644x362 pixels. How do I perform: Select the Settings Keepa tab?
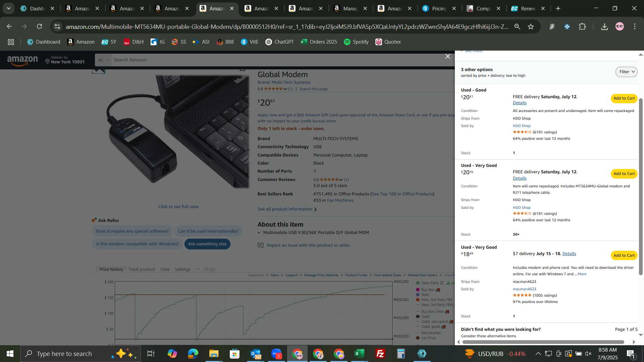tap(182, 269)
